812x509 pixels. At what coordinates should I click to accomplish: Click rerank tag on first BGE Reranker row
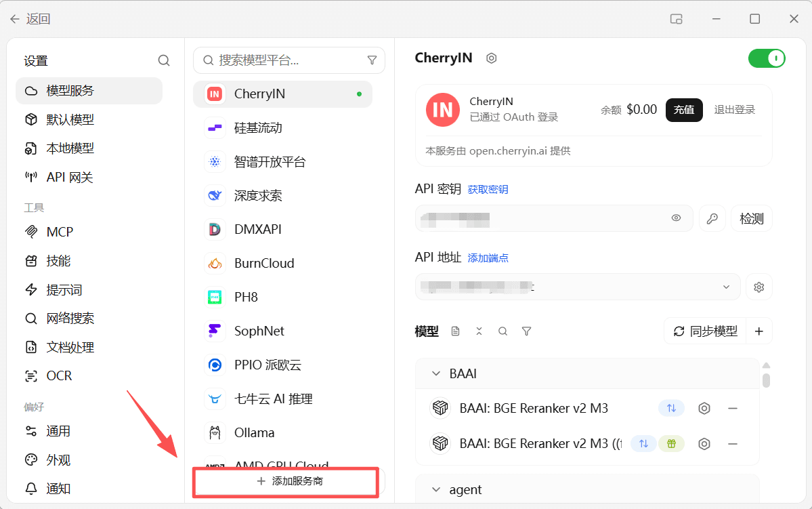(672, 409)
